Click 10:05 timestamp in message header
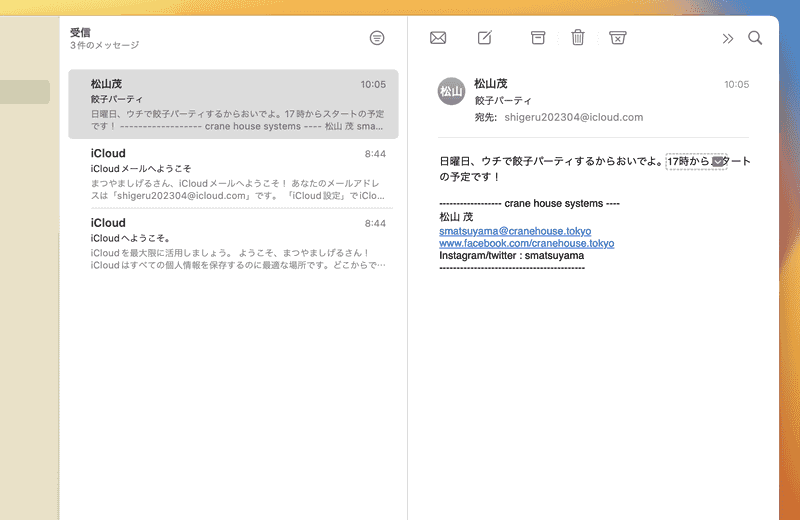Screen dimensions: 800x520 pyautogui.click(x=736, y=84)
